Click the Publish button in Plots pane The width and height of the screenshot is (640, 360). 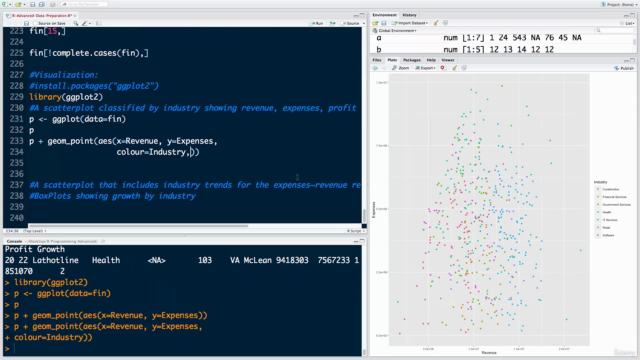624,68
